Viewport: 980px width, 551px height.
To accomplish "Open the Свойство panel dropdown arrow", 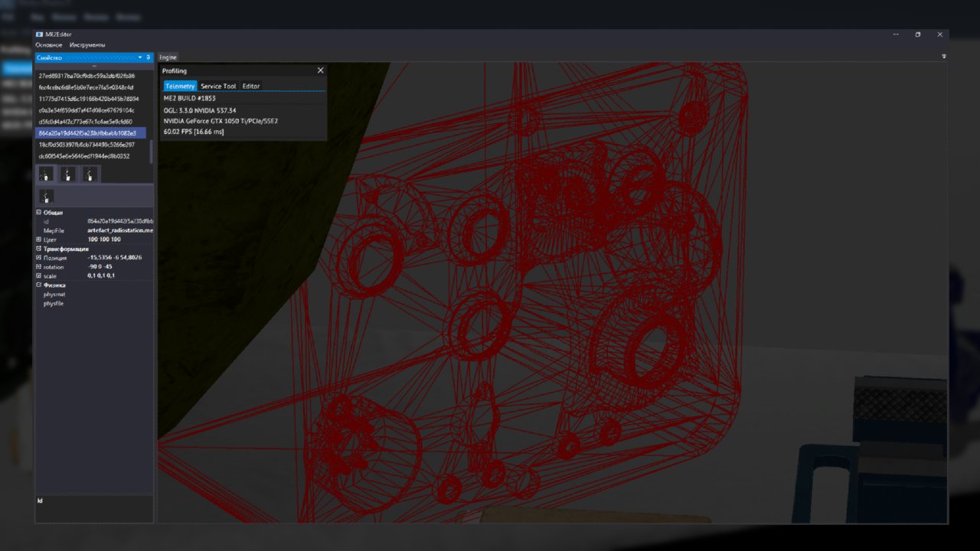I will click(x=139, y=57).
